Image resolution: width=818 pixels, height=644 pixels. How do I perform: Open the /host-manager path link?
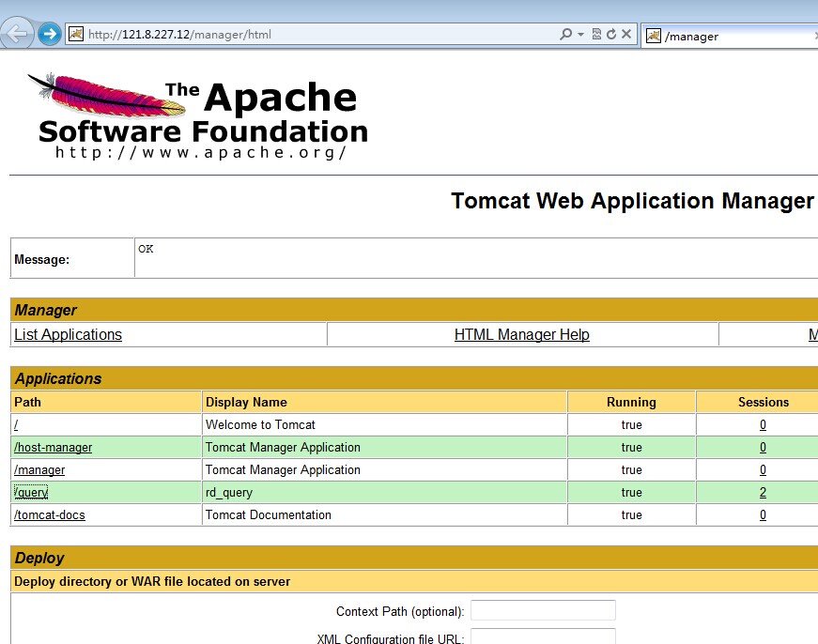pos(53,447)
